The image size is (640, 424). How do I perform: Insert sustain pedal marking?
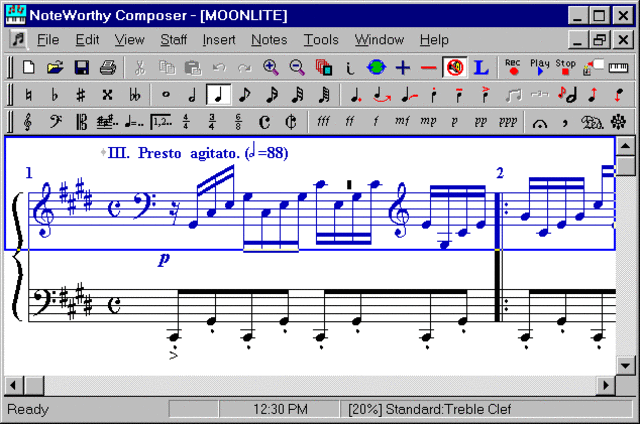592,122
